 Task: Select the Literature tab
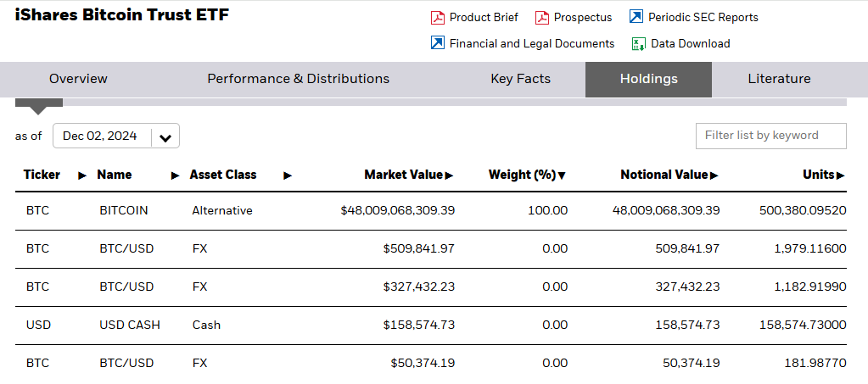pyautogui.click(x=779, y=79)
